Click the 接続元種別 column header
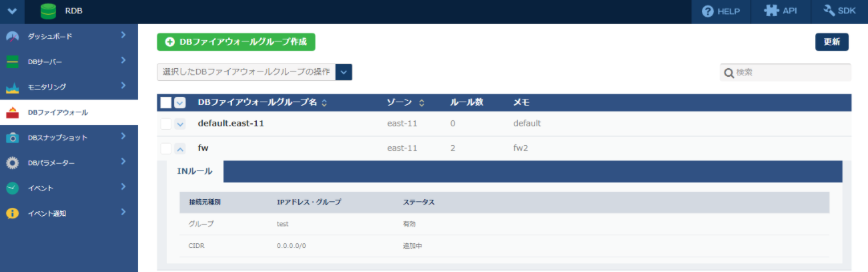Image resolution: width=868 pixels, height=272 pixels. tap(204, 202)
